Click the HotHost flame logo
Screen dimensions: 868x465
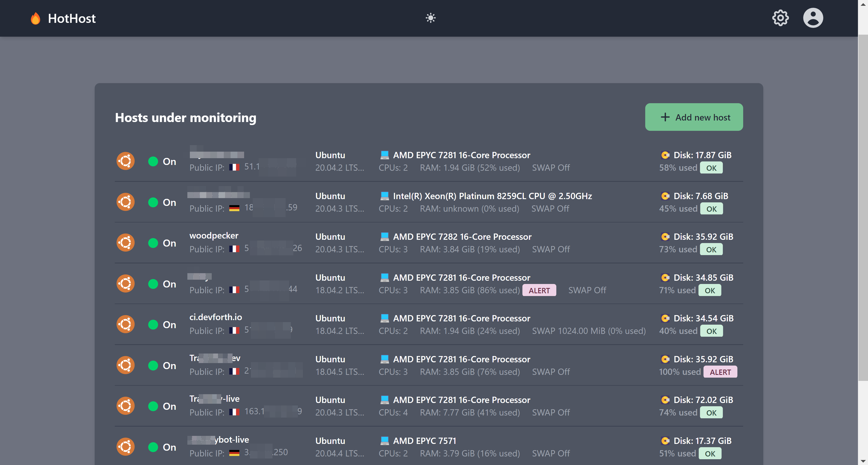pyautogui.click(x=35, y=18)
